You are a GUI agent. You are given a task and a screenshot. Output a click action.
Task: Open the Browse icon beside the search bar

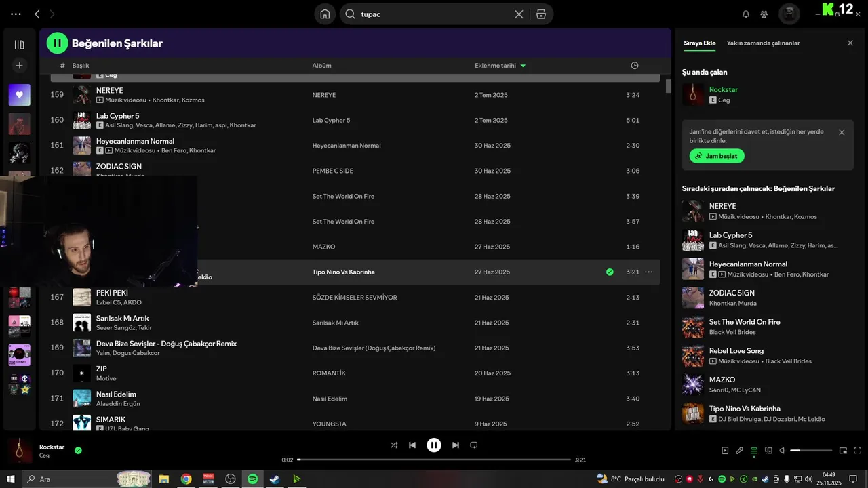540,14
